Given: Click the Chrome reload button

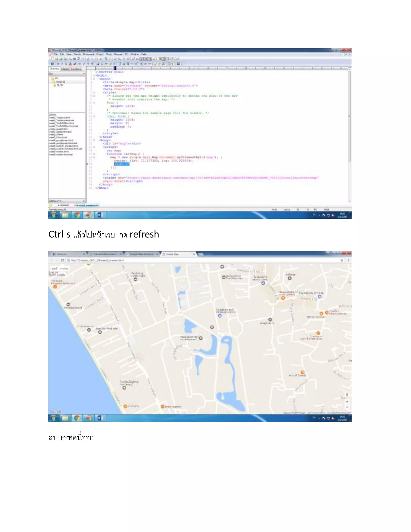Looking at the screenshot, I should 62,260.
